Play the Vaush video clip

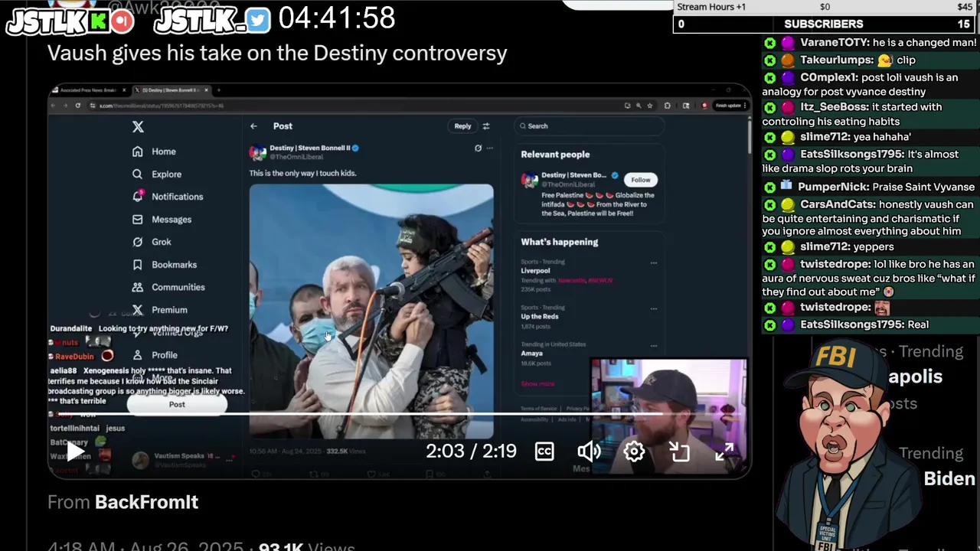click(74, 452)
